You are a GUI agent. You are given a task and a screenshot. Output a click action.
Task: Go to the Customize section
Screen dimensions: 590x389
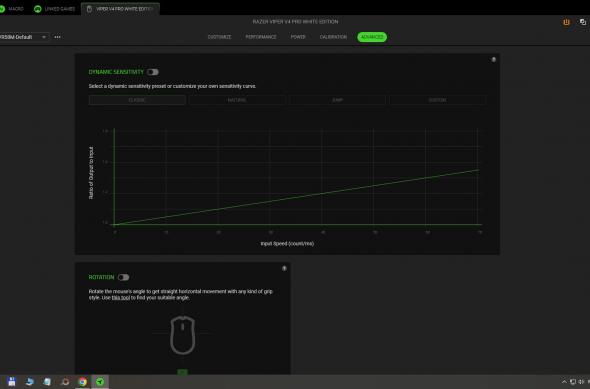click(219, 37)
